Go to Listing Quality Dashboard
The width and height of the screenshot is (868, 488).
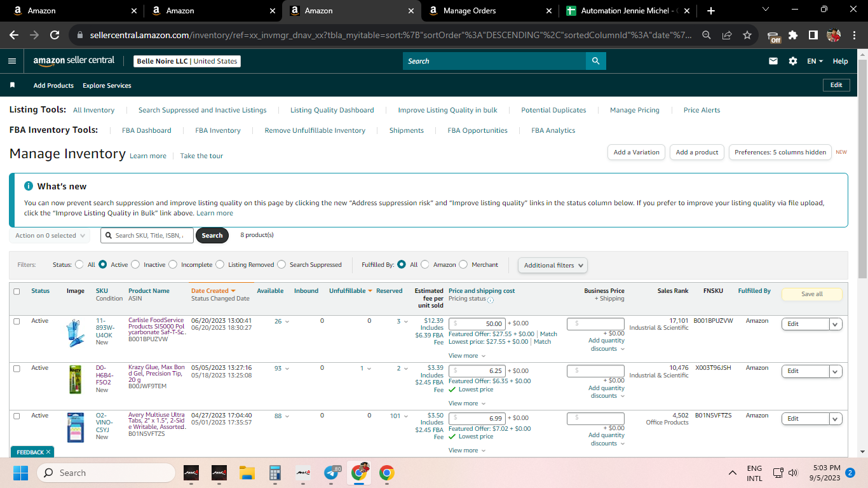(x=332, y=110)
